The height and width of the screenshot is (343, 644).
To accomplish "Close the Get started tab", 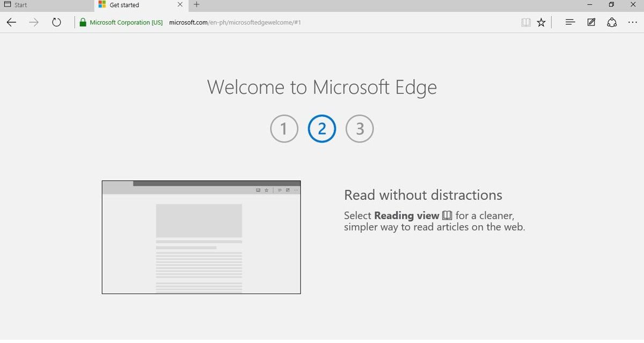I will click(x=180, y=5).
